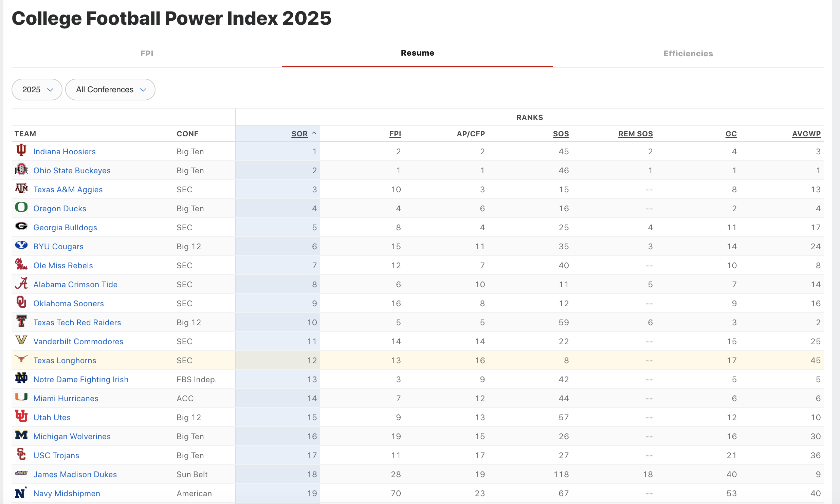Sort the table by the AVGWP column
840x504 pixels.
[806, 134]
